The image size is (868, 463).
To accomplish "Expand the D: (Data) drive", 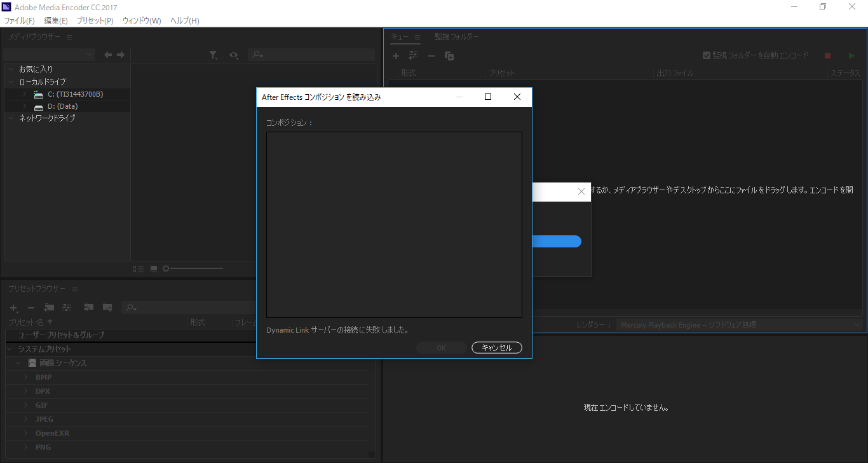I will click(x=24, y=107).
